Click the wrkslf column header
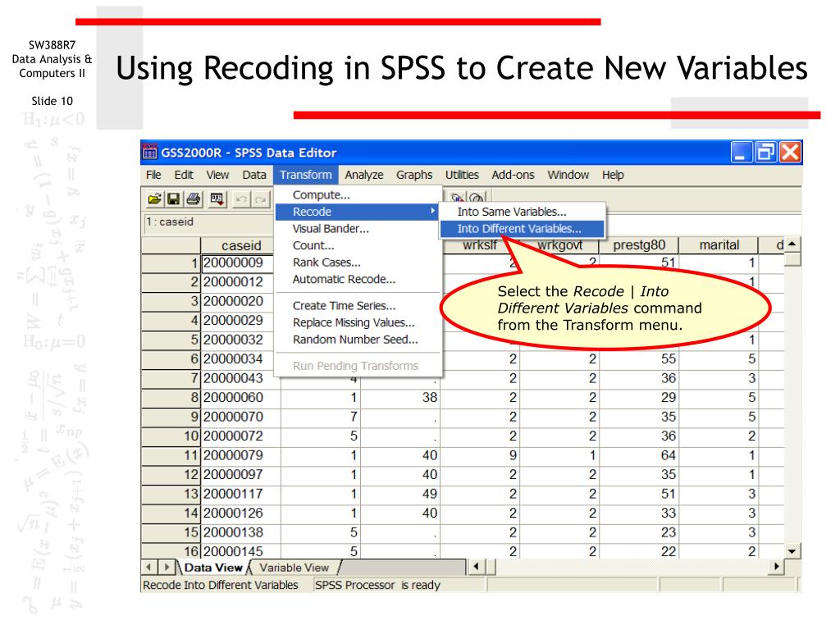The width and height of the screenshot is (840, 630). (480, 244)
